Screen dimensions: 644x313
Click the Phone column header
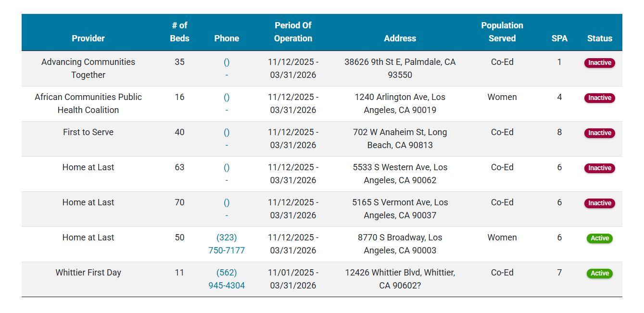click(x=227, y=38)
